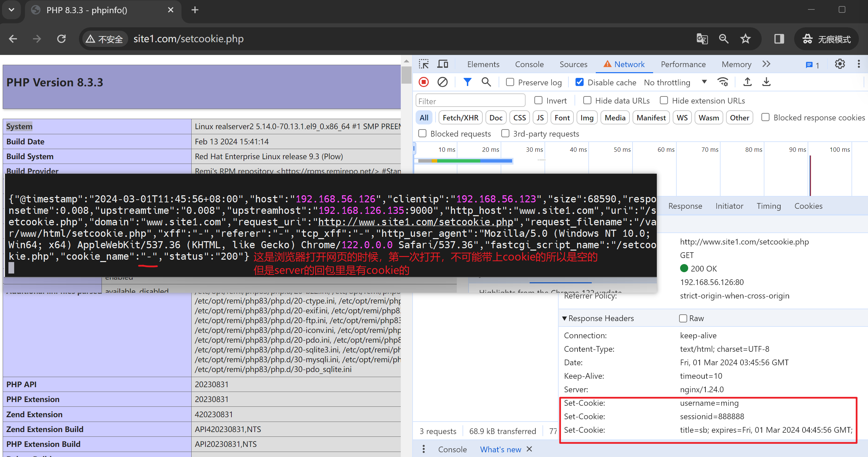Open DevTools settings gear
The width and height of the screenshot is (868, 457).
pos(840,64)
